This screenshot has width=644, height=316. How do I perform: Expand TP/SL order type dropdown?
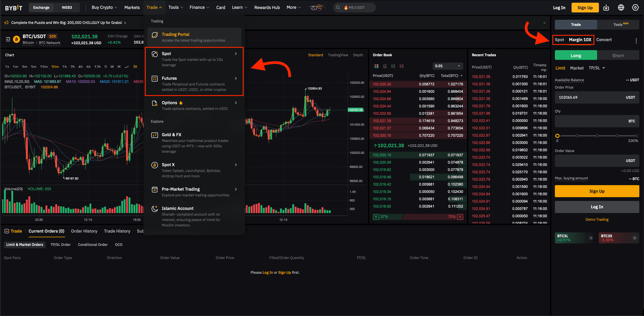tap(604, 68)
